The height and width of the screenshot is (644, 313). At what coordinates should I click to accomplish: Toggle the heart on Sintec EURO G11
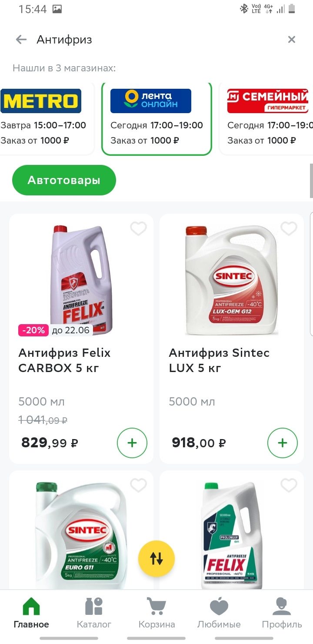(139, 485)
